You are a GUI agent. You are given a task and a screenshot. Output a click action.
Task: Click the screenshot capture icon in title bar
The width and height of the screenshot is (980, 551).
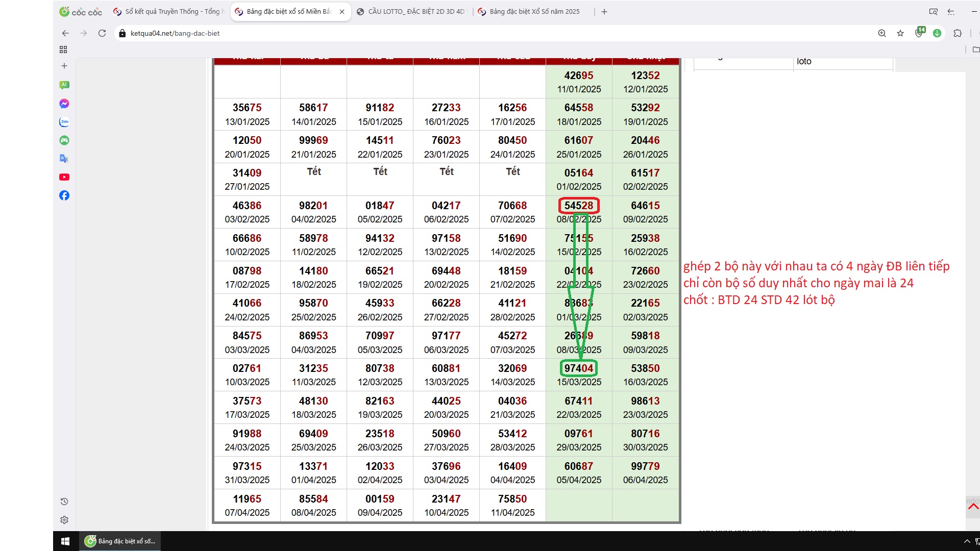click(x=934, y=12)
